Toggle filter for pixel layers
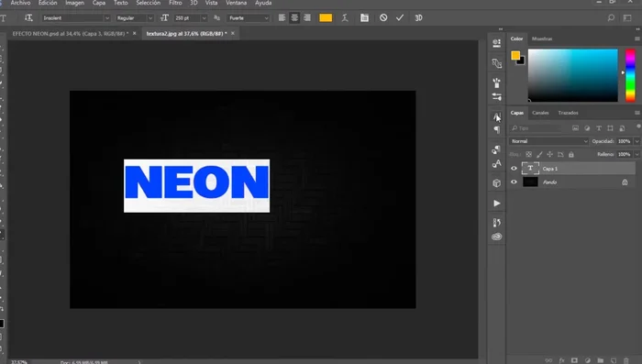Image resolution: width=642 pixels, height=364 pixels. coord(575,128)
